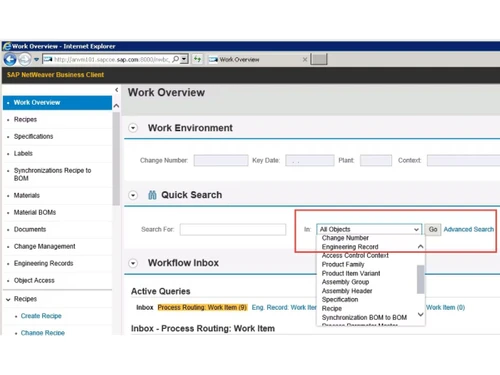Open the Work Item (0) query link
The image size is (500, 375).
click(x=445, y=307)
